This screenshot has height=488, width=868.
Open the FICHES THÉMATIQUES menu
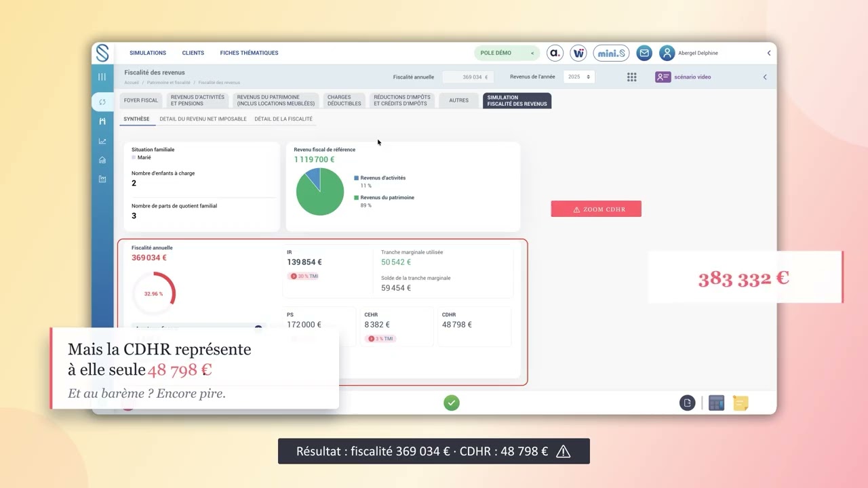(249, 53)
